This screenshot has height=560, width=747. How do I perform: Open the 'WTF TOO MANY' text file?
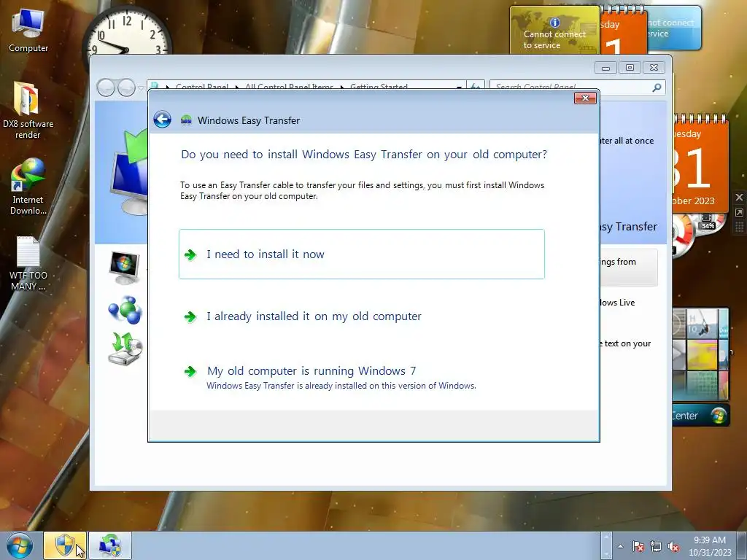(x=28, y=262)
